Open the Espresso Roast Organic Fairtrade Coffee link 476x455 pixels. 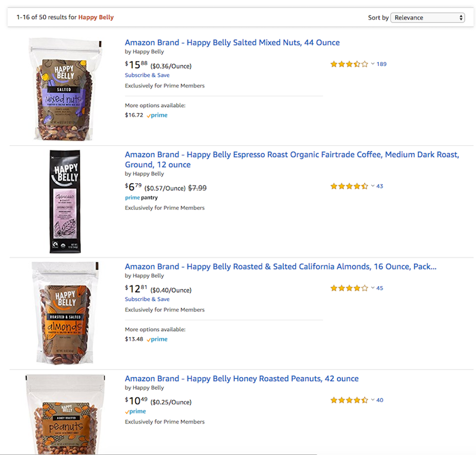[292, 159]
